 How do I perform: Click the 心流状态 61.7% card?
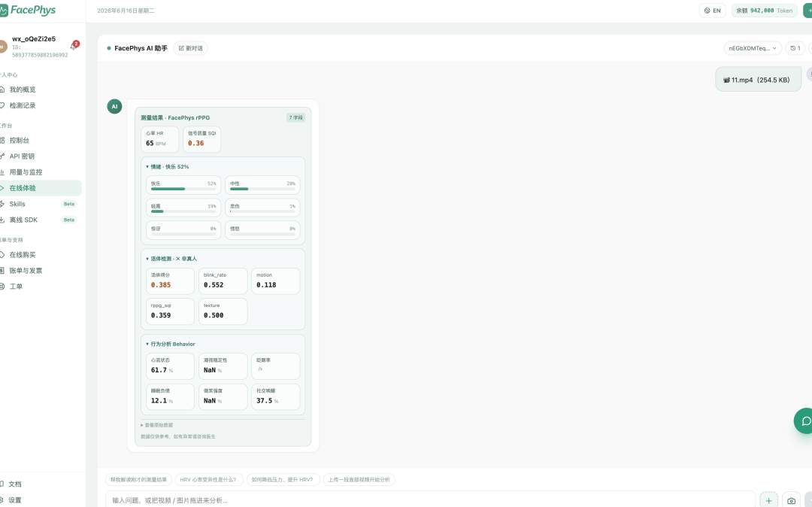(x=171, y=366)
